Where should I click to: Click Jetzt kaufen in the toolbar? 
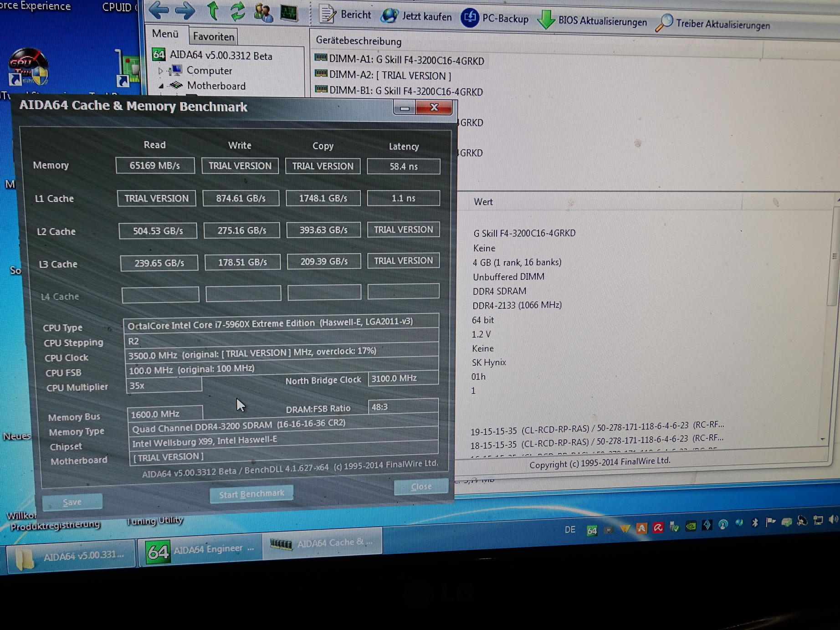[x=416, y=16]
